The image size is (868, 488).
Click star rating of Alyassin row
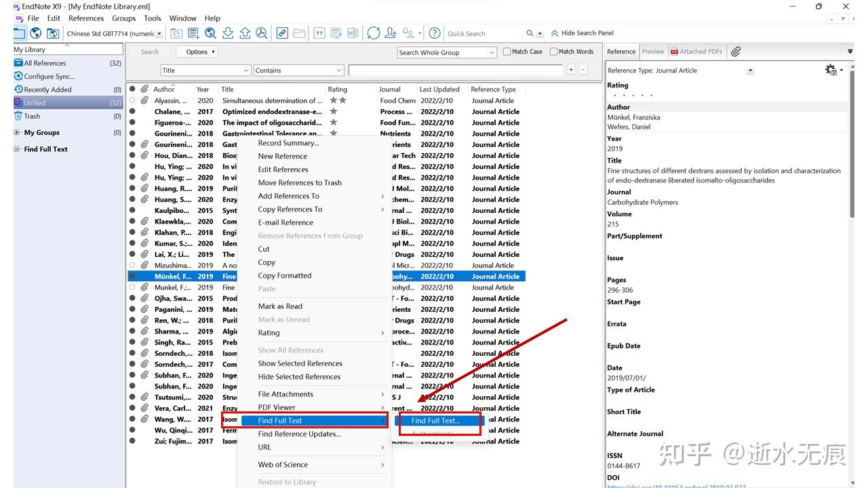[x=338, y=100]
